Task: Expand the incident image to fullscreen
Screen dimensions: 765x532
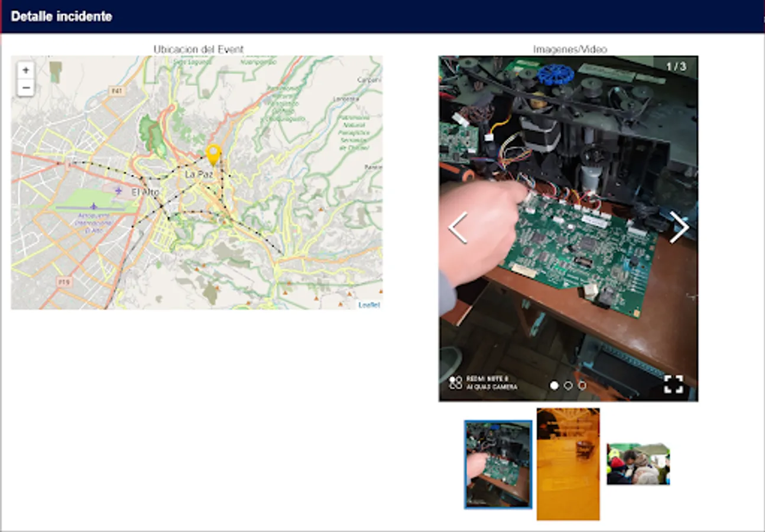Action: point(675,384)
